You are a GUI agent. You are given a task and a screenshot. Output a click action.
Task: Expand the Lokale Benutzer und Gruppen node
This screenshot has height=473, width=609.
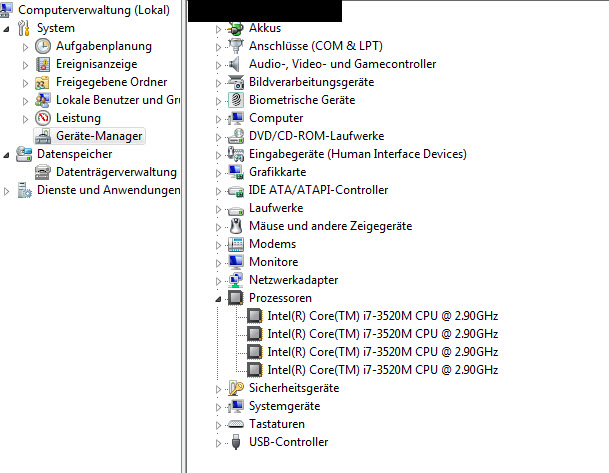point(26,101)
